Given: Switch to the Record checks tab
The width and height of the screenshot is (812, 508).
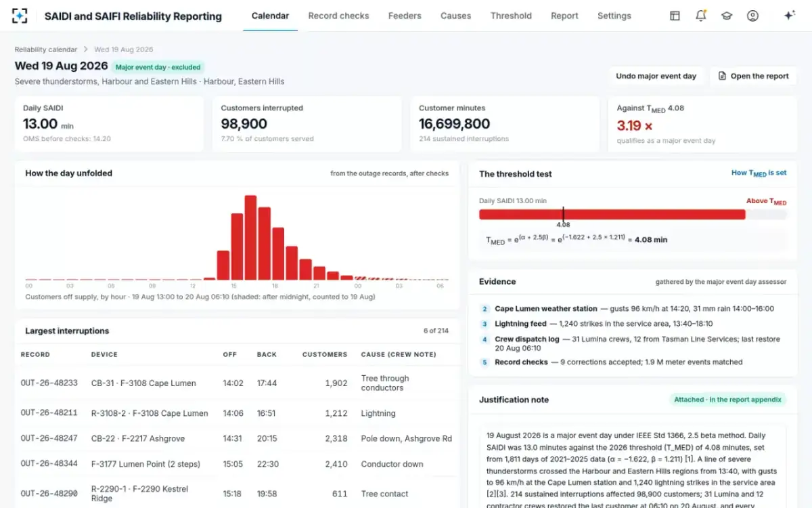Looking at the screenshot, I should (x=338, y=16).
